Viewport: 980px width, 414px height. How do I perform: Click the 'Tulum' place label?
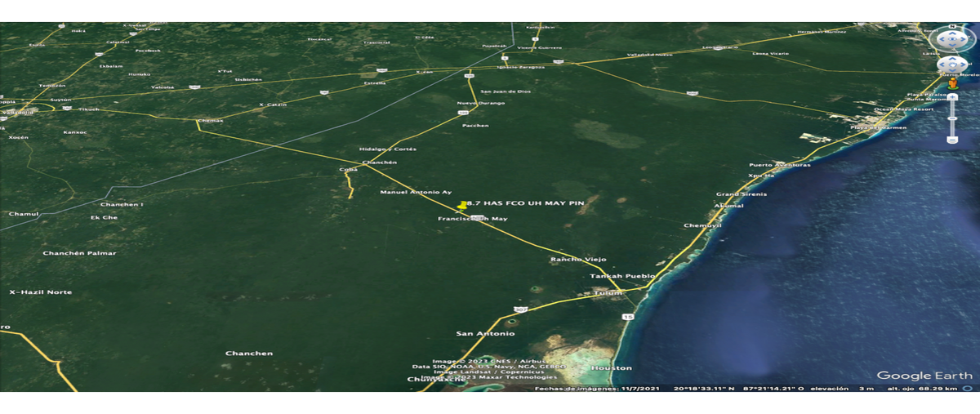click(x=608, y=292)
